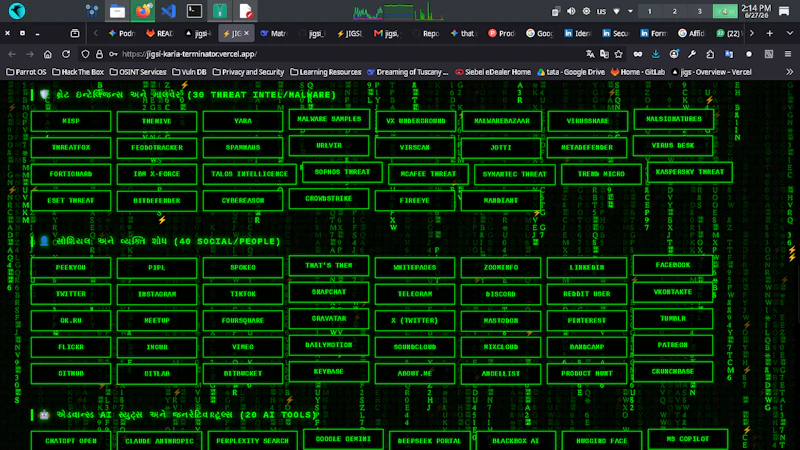The width and height of the screenshot is (800, 450).
Task: Open the extensions puzzle icon
Action: pyautogui.click(x=710, y=54)
